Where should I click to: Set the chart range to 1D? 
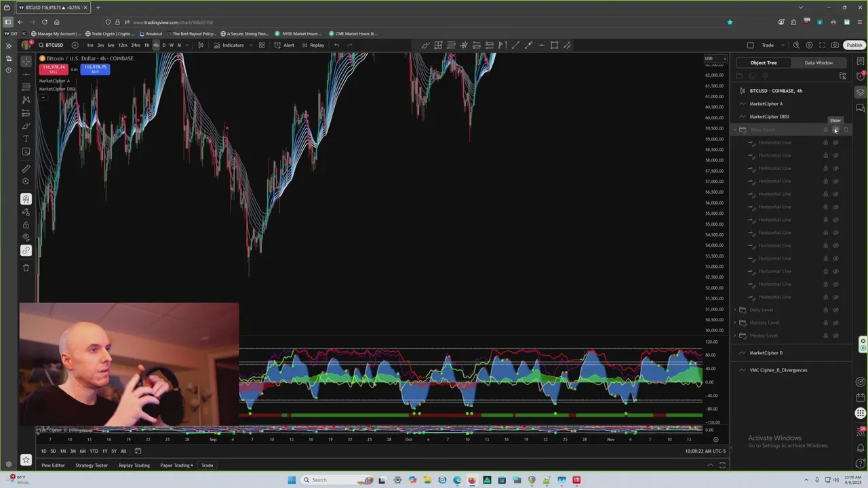pyautogui.click(x=43, y=451)
